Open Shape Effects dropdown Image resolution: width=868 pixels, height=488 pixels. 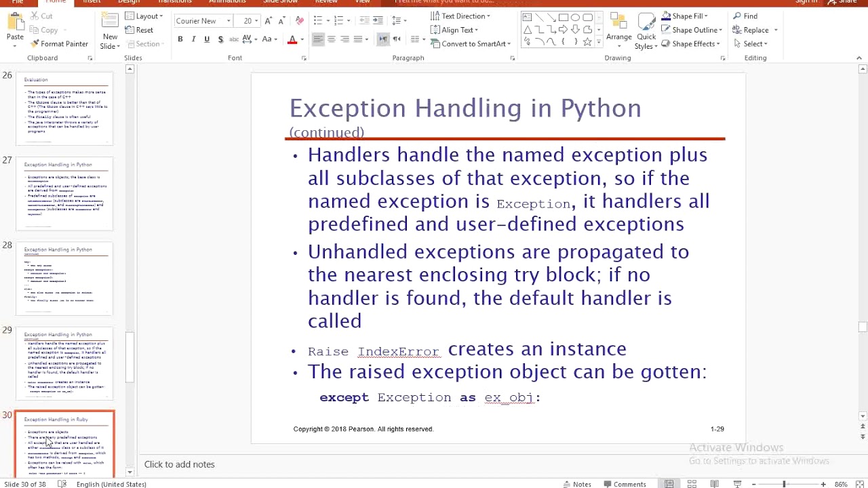click(x=690, y=43)
